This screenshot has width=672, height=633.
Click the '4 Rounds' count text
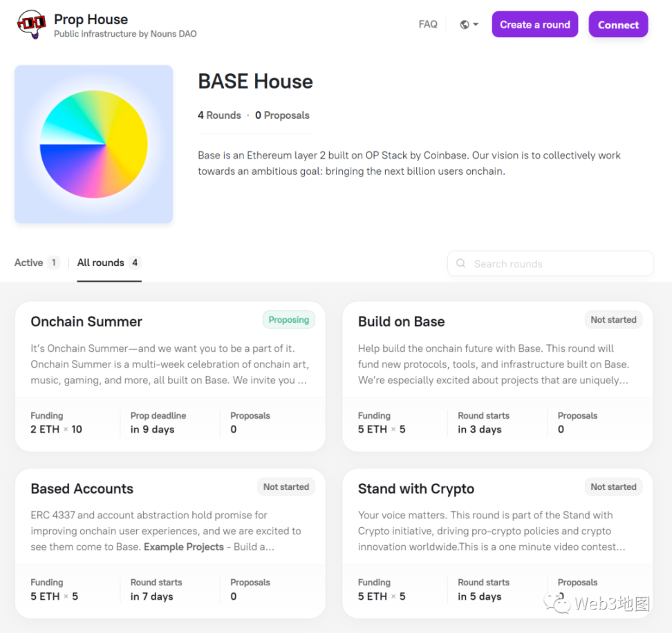click(x=219, y=115)
